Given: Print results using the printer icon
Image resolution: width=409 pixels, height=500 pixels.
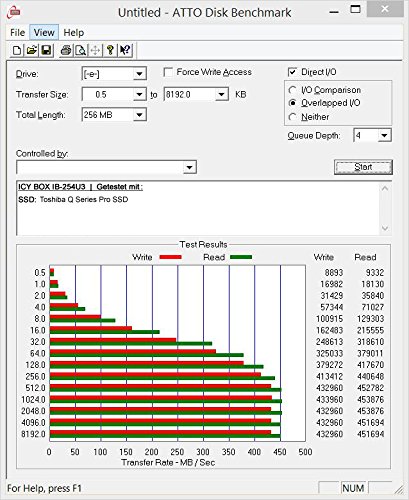Looking at the screenshot, I should pyautogui.click(x=66, y=51).
